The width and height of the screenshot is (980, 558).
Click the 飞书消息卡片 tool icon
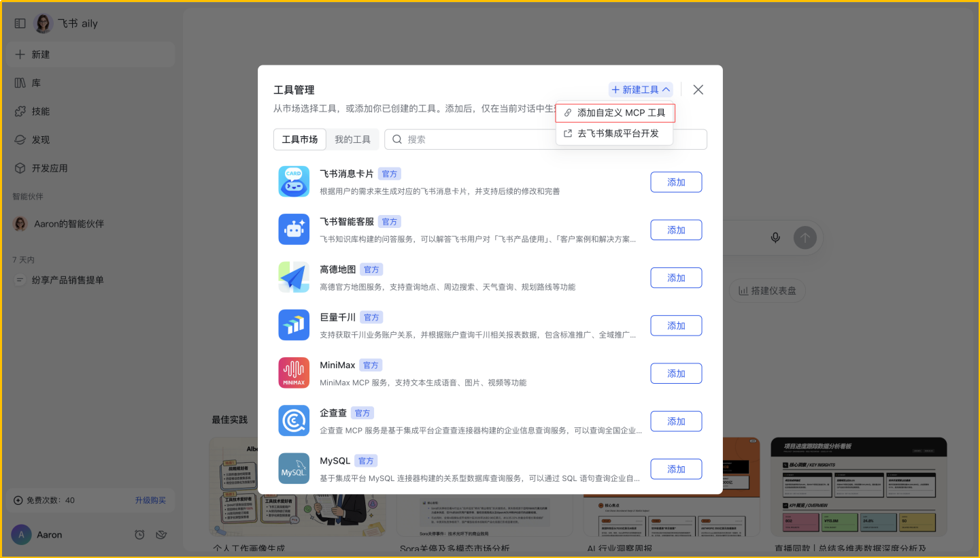[x=294, y=182]
